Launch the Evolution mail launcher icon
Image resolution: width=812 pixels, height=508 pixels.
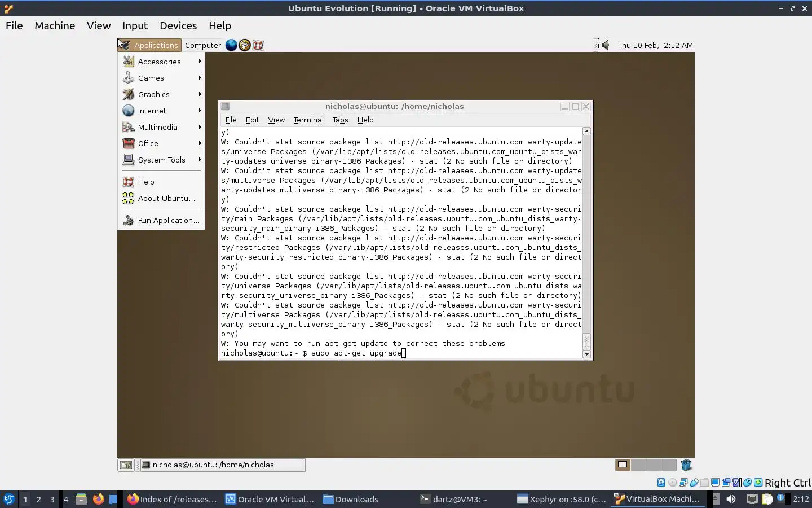(245, 45)
